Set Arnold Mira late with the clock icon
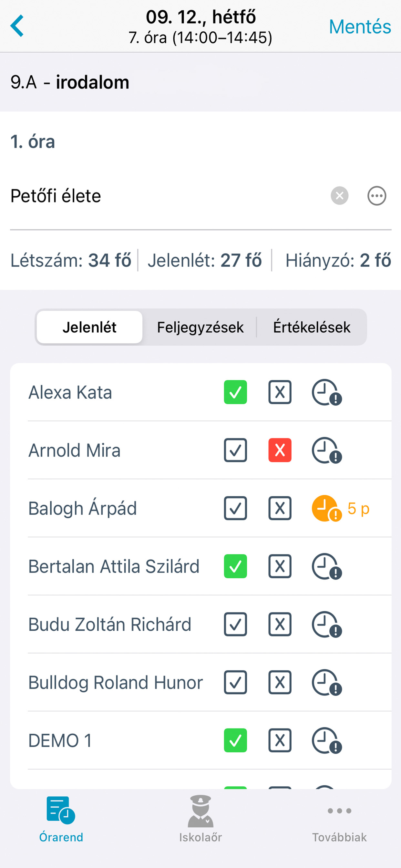Viewport: 401px width, 868px height. point(326,450)
